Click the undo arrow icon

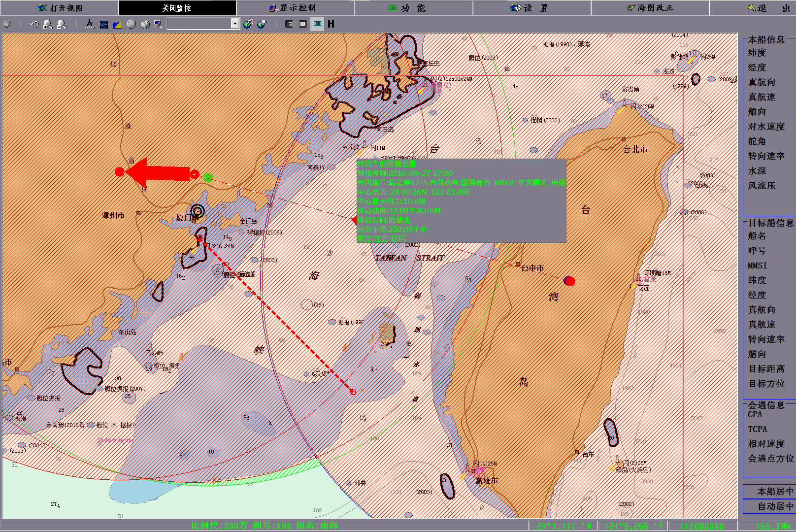click(x=34, y=24)
